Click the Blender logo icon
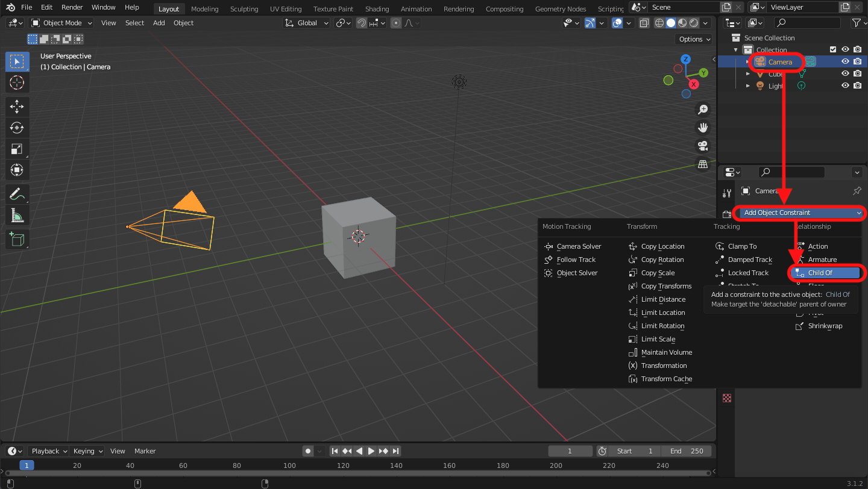868x489 pixels. click(10, 7)
